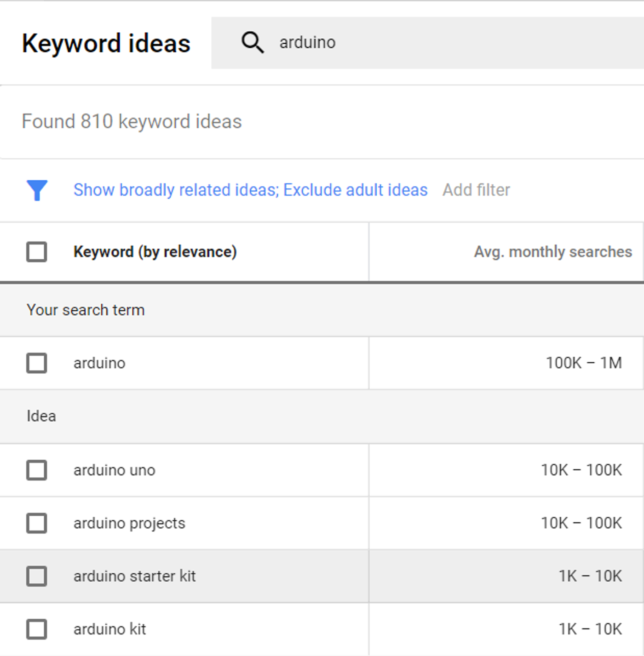Click the arduino projects keyword text
This screenshot has height=656, width=644.
click(129, 523)
